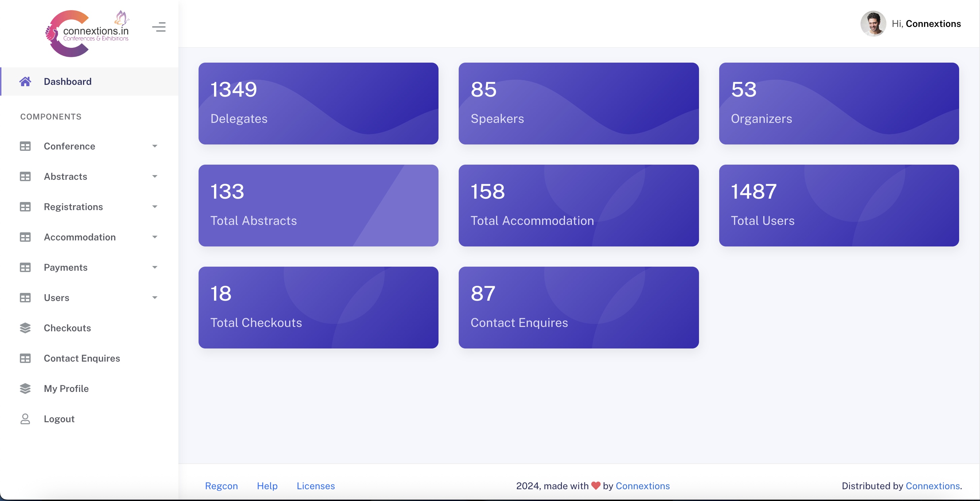Expand the Conference menu arrow

[154, 146]
